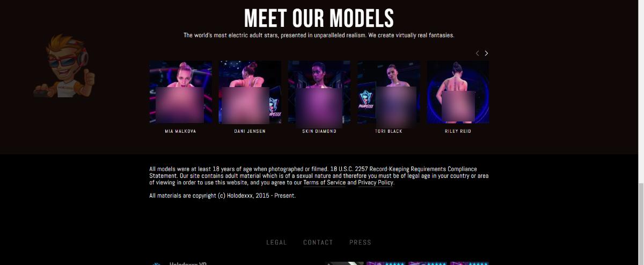The width and height of the screenshot is (644, 265).
Task: Click the previous arrow in models carousel
Action: [477, 53]
